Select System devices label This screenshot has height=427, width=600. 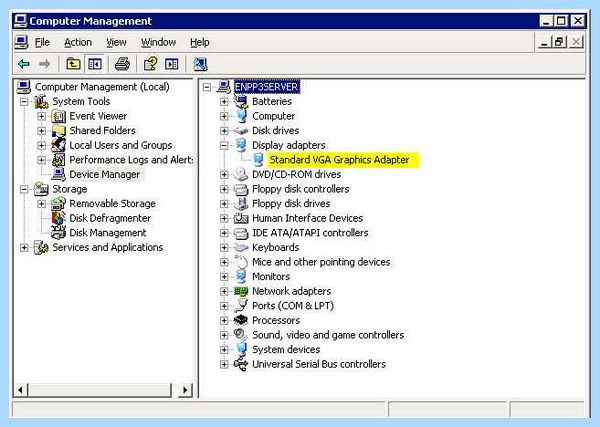[x=286, y=349]
